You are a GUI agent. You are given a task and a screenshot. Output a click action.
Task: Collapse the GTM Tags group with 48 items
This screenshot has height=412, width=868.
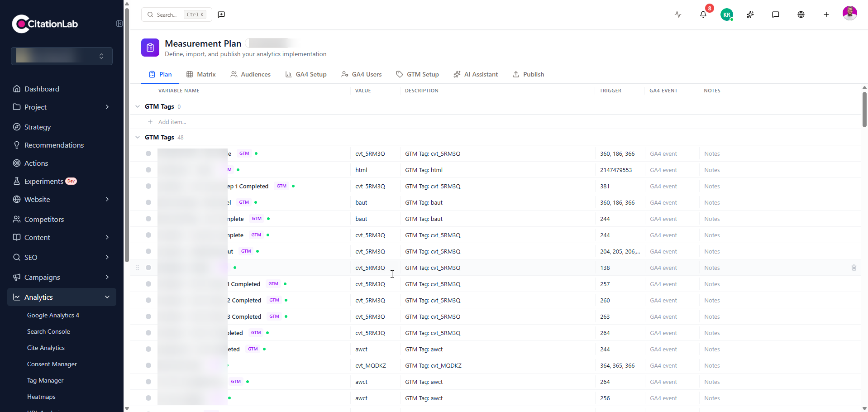point(138,137)
